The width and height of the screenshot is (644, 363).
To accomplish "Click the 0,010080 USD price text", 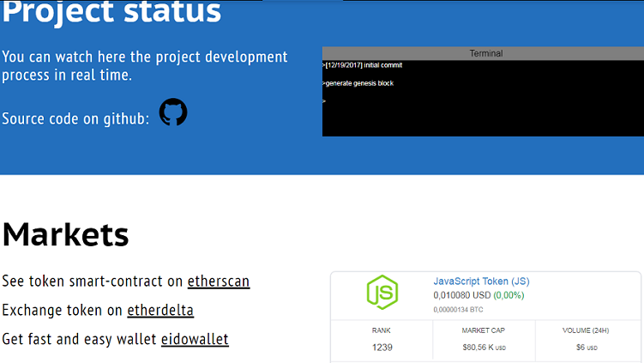I will pyautogui.click(x=462, y=295).
